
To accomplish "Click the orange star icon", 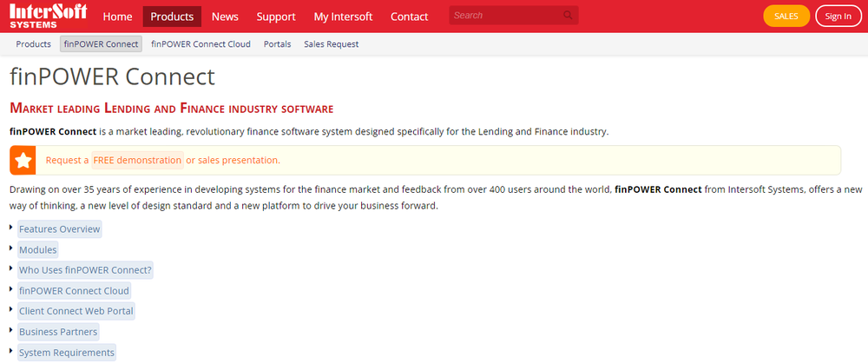I will coord(23,161).
